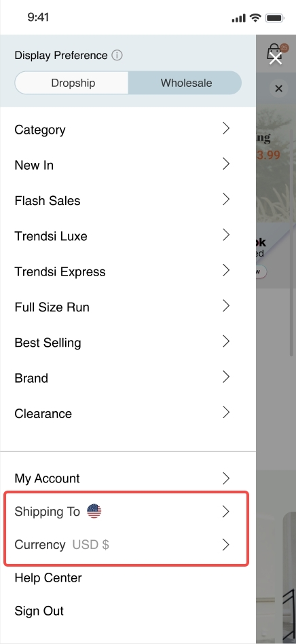Tap Sign Out

click(x=39, y=611)
